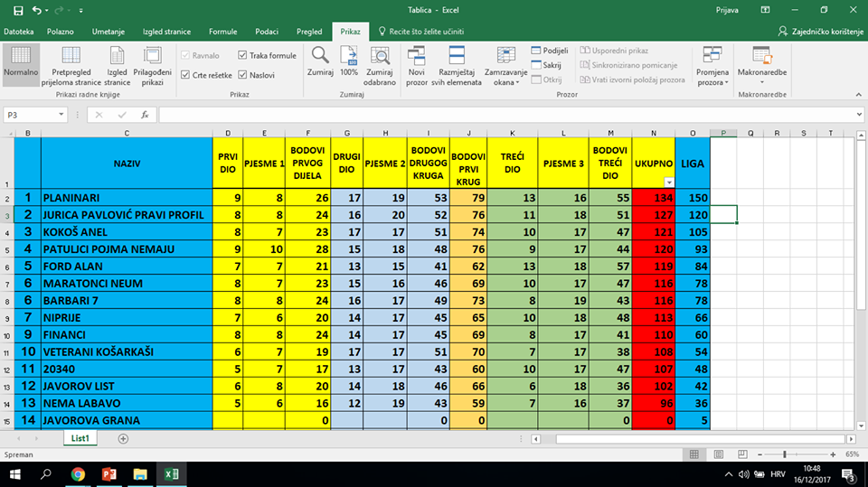Click the Name Box showing P3

point(30,115)
